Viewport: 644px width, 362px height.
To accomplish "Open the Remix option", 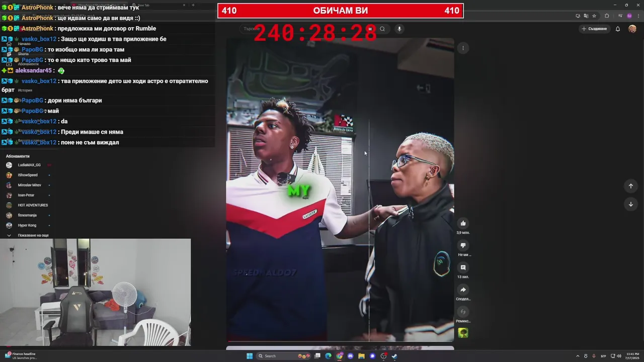I will click(x=463, y=312).
